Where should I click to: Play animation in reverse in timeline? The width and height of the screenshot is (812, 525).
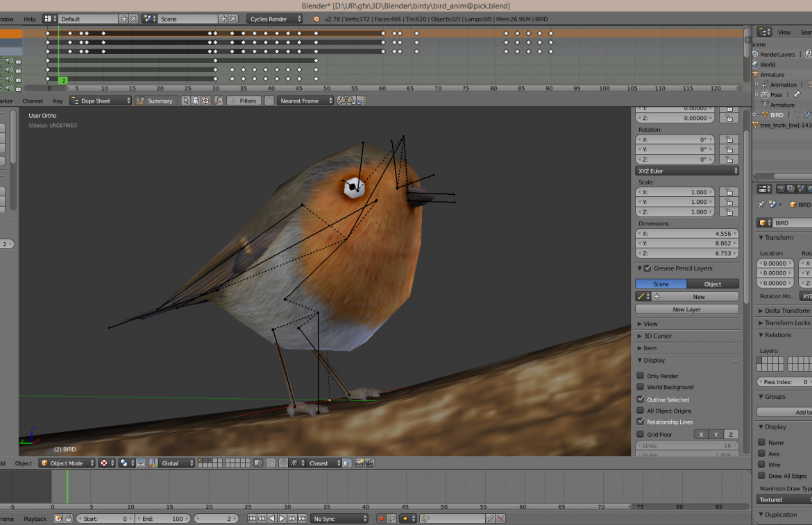272,519
